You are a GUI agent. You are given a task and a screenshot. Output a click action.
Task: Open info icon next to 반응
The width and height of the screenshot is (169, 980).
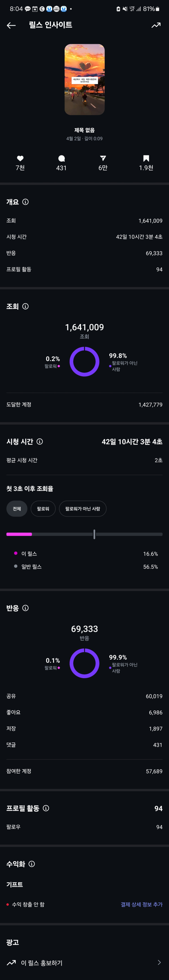[26, 608]
